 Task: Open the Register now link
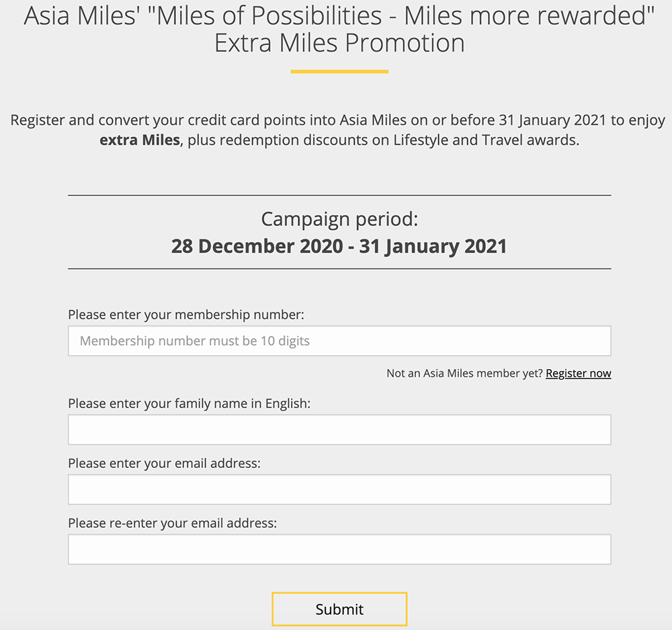click(x=578, y=373)
